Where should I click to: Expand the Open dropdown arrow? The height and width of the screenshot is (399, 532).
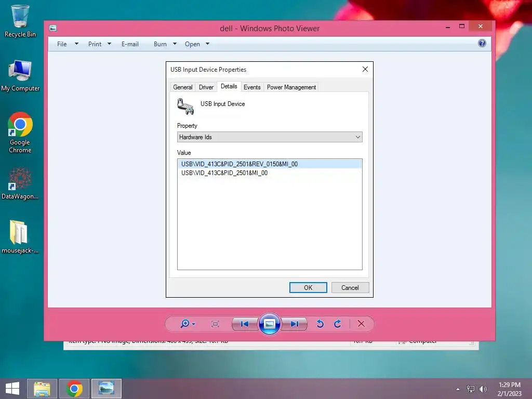point(208,44)
